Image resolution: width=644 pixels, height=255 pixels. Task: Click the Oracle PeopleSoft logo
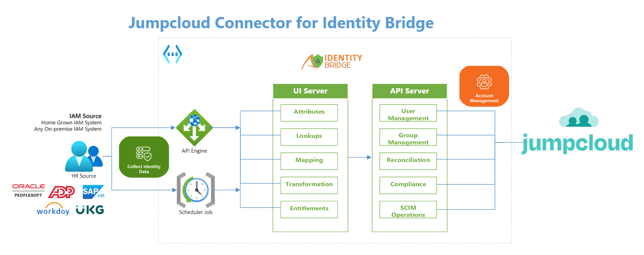[29, 190]
